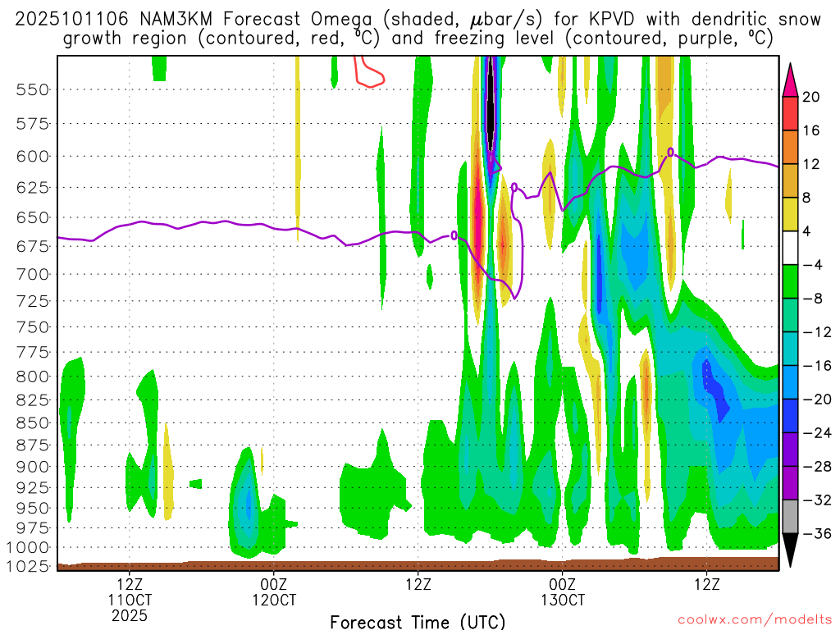Choose the light blue colorbar segment between -16 and -20
The image size is (840, 630).
[790, 382]
